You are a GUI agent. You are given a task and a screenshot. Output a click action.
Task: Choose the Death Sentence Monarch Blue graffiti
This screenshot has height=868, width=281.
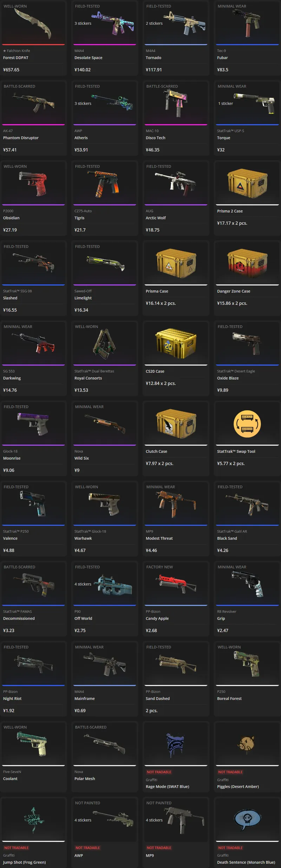pos(247,820)
